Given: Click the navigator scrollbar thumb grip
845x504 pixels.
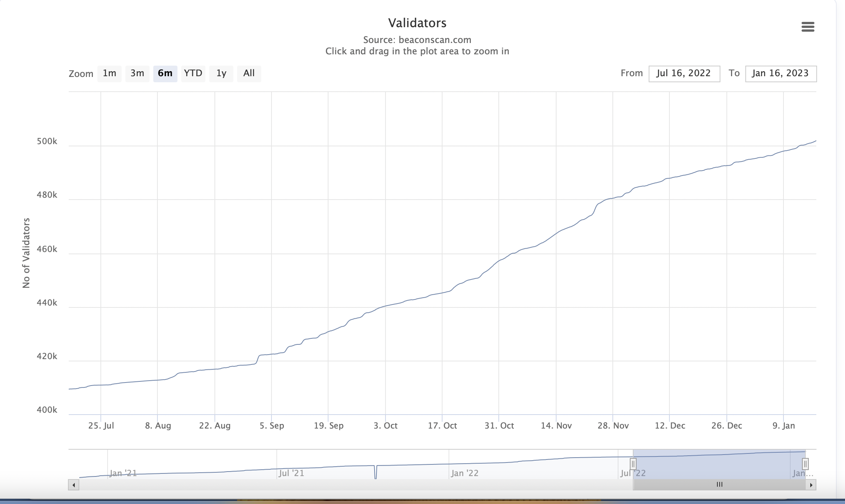Looking at the screenshot, I should tap(720, 484).
